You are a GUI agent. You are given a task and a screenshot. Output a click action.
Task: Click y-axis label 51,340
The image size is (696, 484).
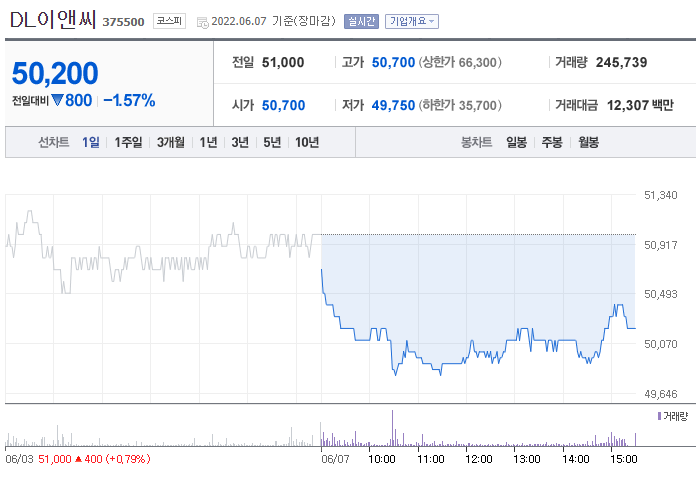coord(660,195)
